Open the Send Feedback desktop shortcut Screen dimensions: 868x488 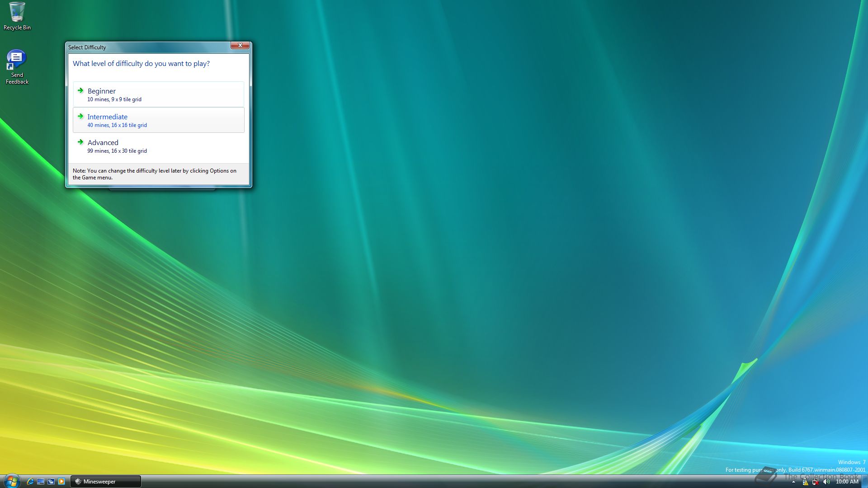[17, 67]
